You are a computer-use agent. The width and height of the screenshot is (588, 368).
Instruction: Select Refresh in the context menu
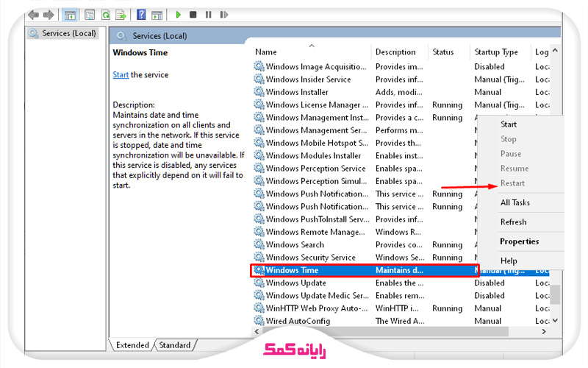click(513, 222)
